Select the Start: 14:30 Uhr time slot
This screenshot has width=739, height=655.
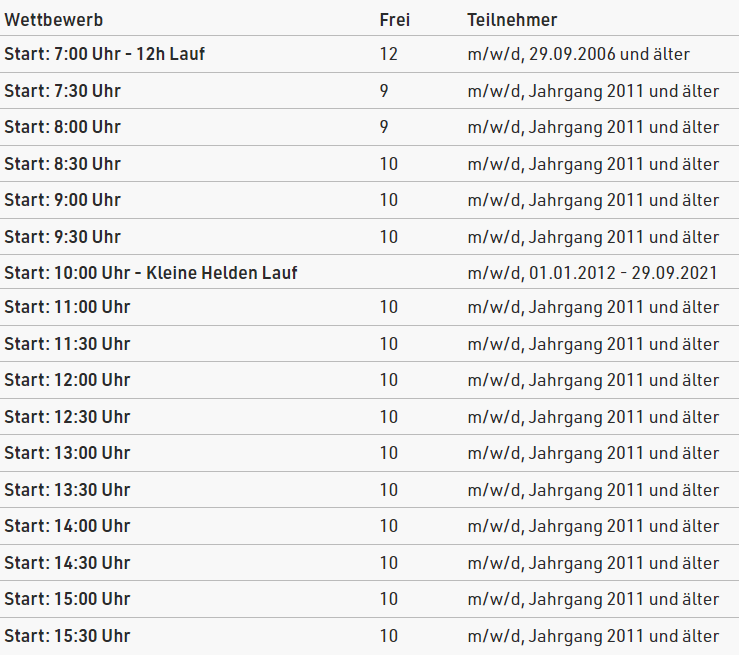[x=370, y=563]
